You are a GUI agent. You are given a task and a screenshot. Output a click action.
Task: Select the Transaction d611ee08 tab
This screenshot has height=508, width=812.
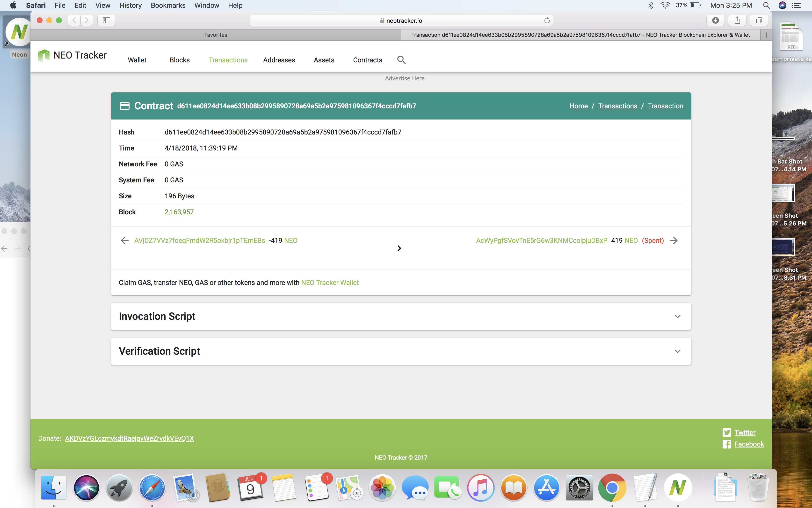coord(580,35)
